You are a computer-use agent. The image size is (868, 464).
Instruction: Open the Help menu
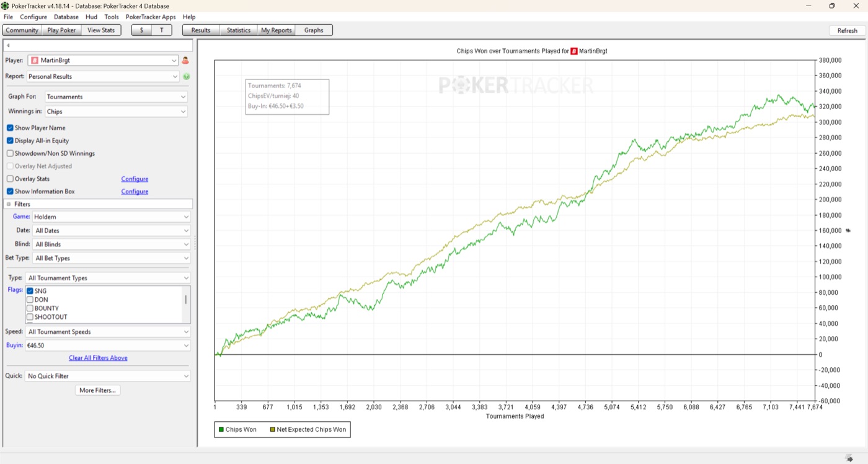(189, 17)
